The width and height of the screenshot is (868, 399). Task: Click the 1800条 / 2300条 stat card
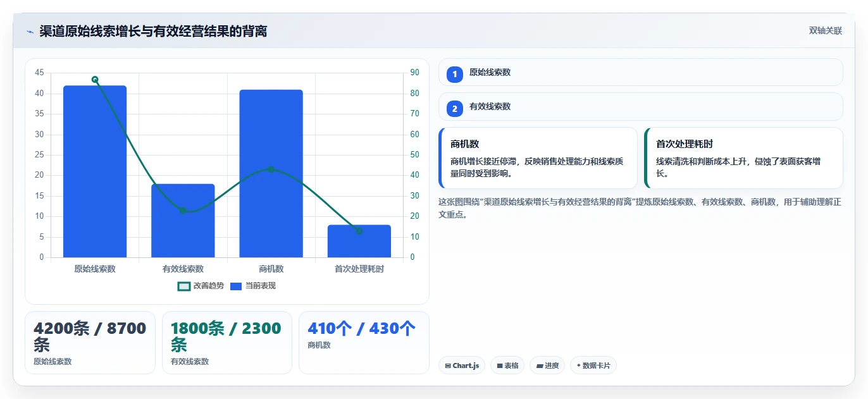tap(227, 343)
